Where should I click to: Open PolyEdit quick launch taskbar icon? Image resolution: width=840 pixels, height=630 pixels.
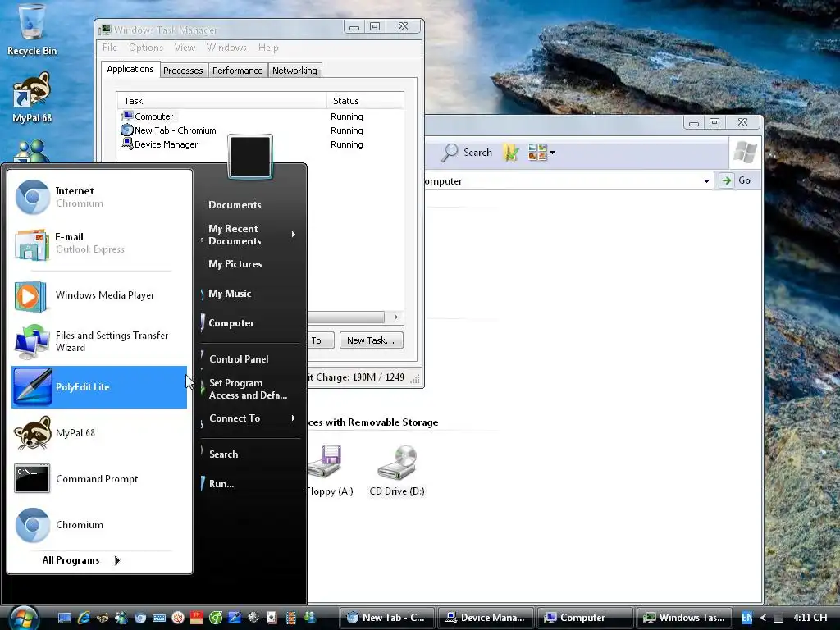pos(234,618)
